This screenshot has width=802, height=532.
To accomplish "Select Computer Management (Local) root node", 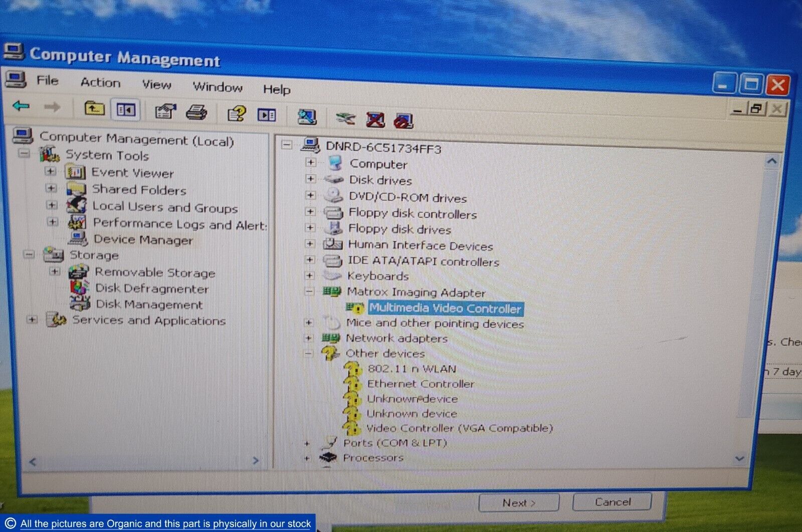I will point(136,138).
